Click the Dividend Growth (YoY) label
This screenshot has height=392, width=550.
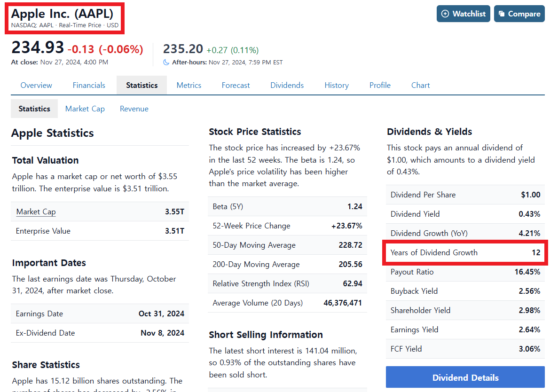pyautogui.click(x=429, y=234)
